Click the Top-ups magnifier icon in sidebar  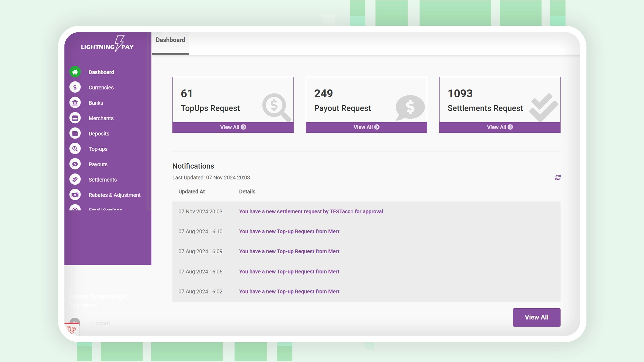(75, 149)
